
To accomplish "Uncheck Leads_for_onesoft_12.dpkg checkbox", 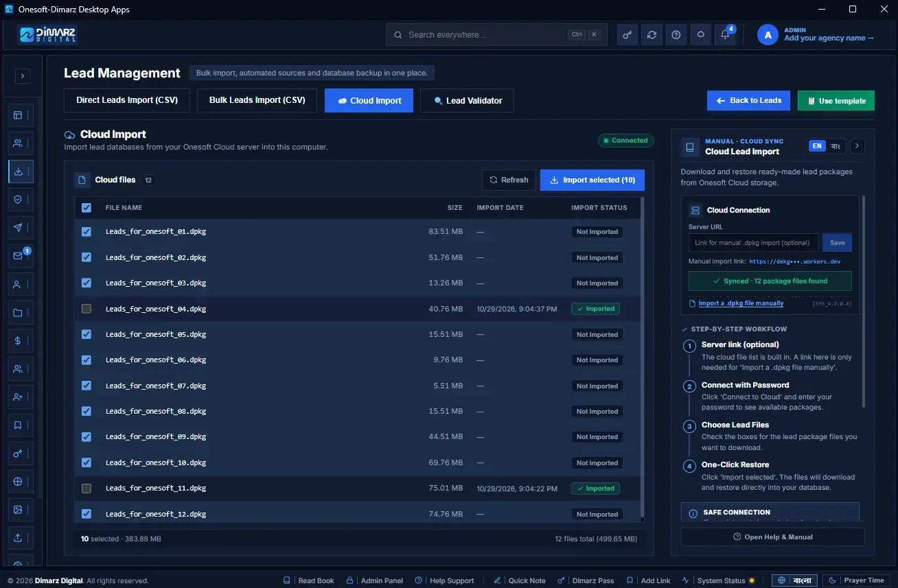I will tap(87, 514).
